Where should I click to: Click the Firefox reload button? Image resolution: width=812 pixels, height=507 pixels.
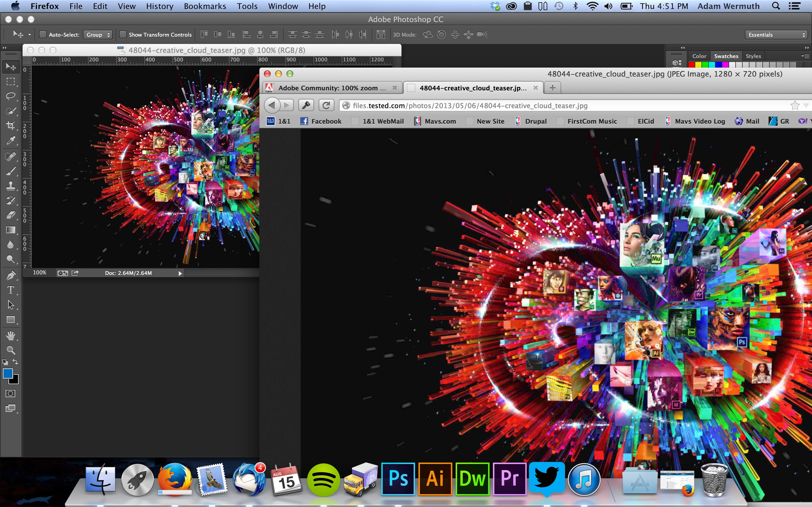click(326, 106)
